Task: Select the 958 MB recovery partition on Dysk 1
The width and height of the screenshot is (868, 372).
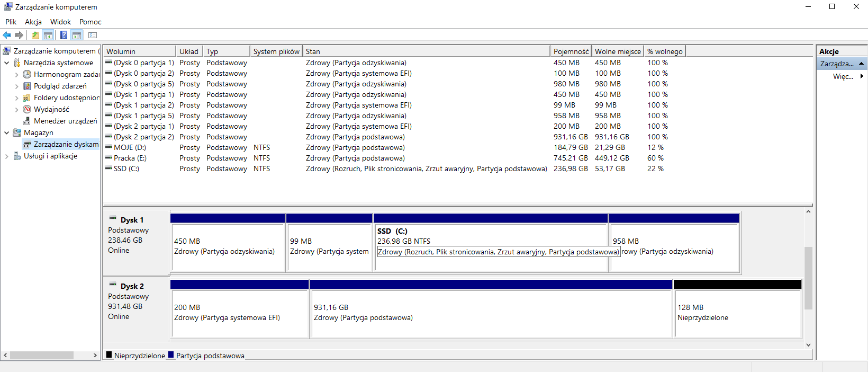Action: click(674, 243)
